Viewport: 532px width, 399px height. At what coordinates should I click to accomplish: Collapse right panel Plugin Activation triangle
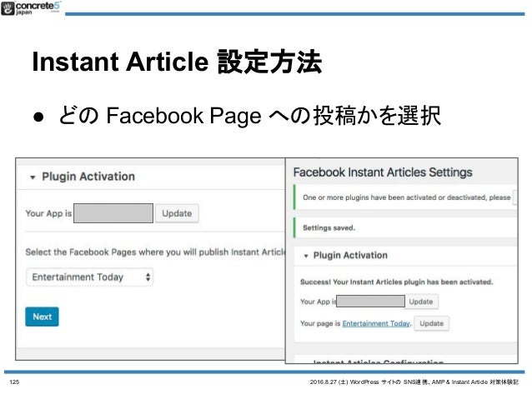306,256
